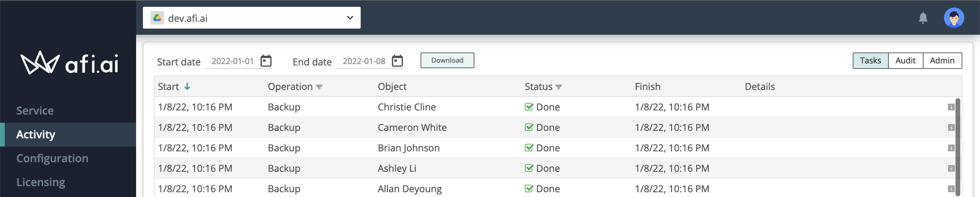Show info for Ashley Li backup

pyautogui.click(x=951, y=168)
